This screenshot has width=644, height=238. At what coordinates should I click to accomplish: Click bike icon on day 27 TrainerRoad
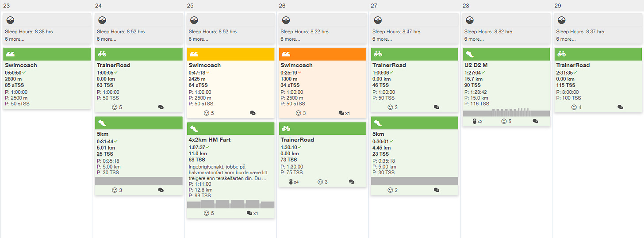(x=378, y=54)
